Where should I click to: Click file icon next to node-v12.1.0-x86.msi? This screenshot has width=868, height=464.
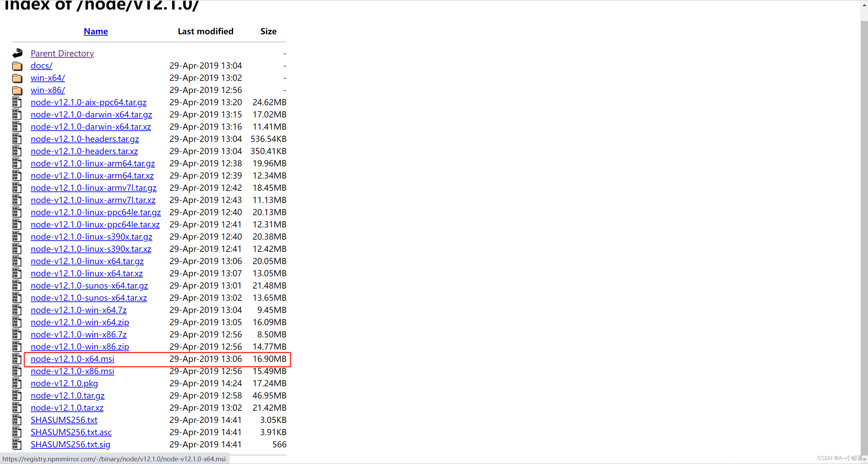click(x=17, y=371)
